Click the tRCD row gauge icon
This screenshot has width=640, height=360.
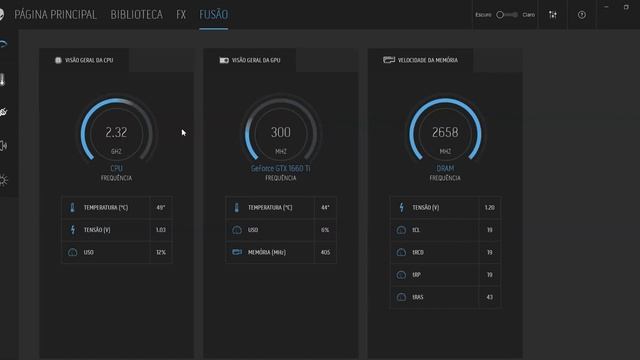click(401, 253)
